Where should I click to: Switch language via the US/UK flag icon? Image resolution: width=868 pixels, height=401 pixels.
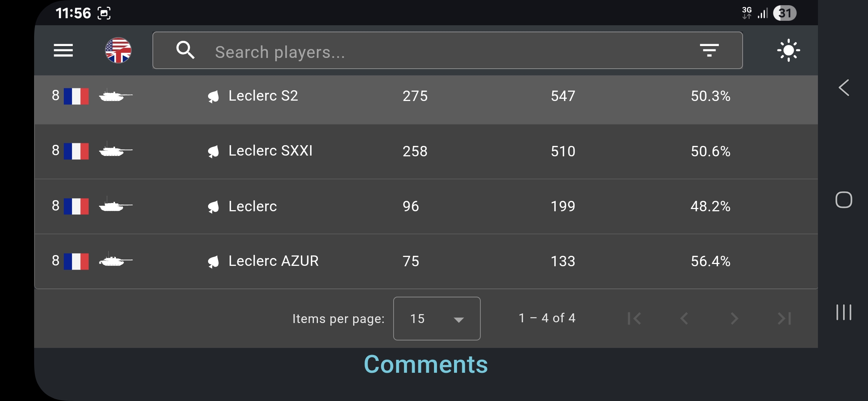coord(118,50)
